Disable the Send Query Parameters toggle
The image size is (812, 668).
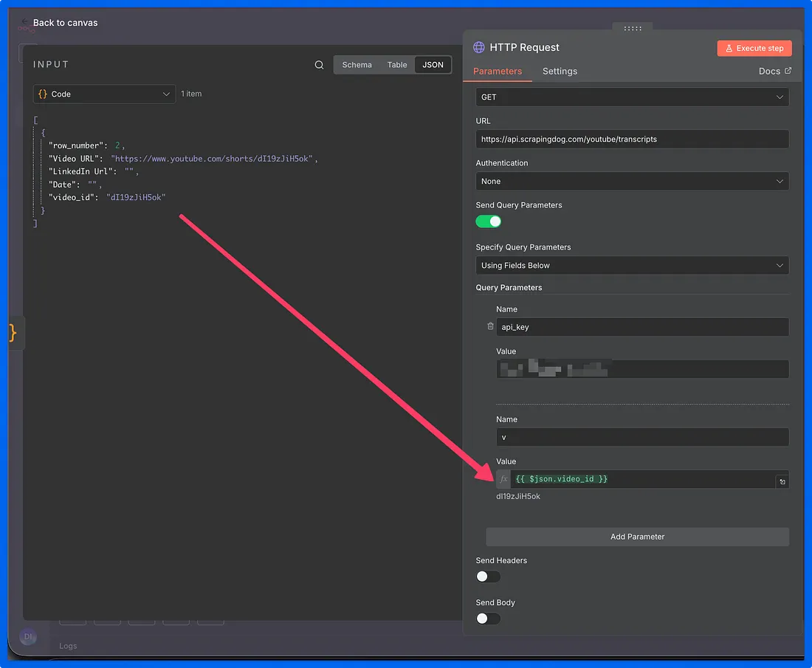[488, 221]
